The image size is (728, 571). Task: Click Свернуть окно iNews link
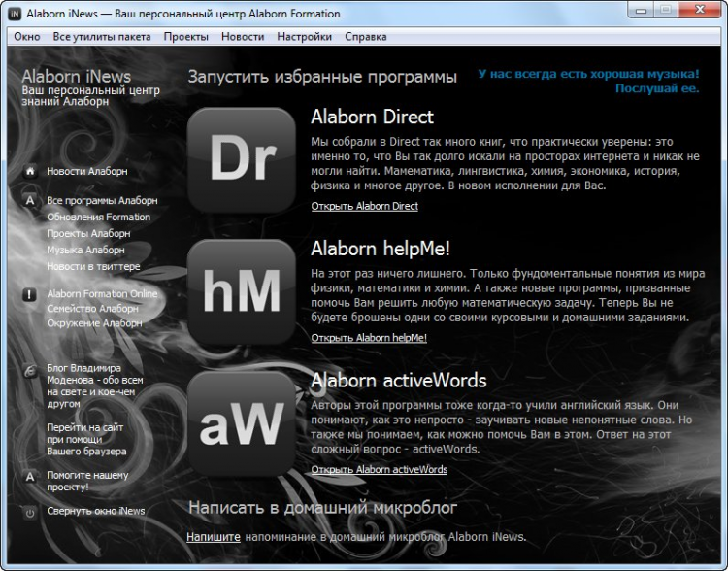pyautogui.click(x=96, y=511)
